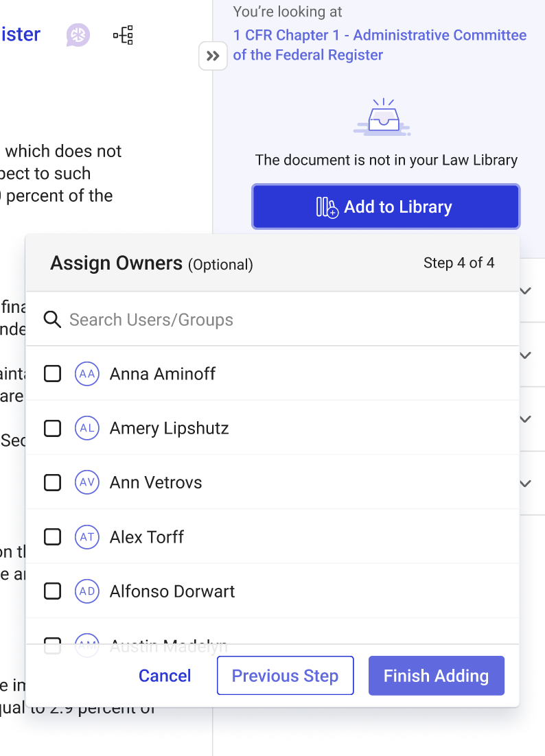545x756 pixels.
Task: Click the AV avatar for Ann Vetrovs
Action: (87, 482)
